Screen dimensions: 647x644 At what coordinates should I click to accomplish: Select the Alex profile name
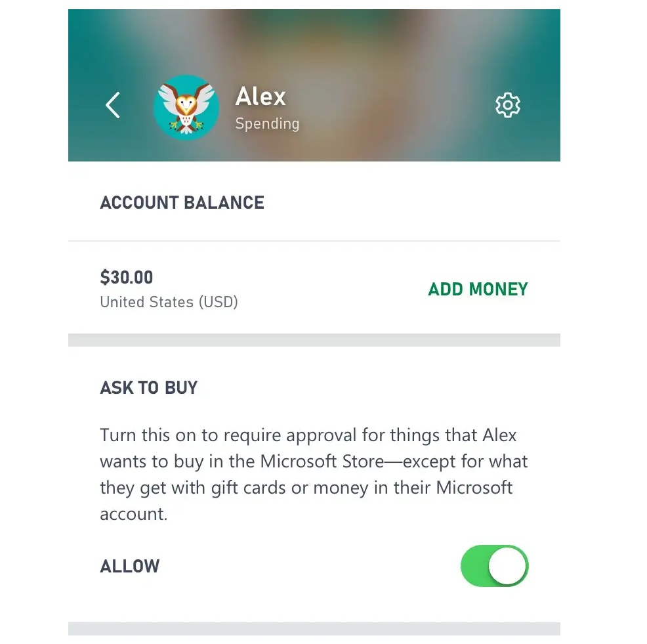coord(261,97)
